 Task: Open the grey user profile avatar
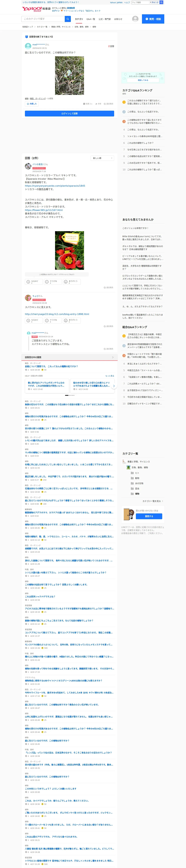click(x=135, y=19)
